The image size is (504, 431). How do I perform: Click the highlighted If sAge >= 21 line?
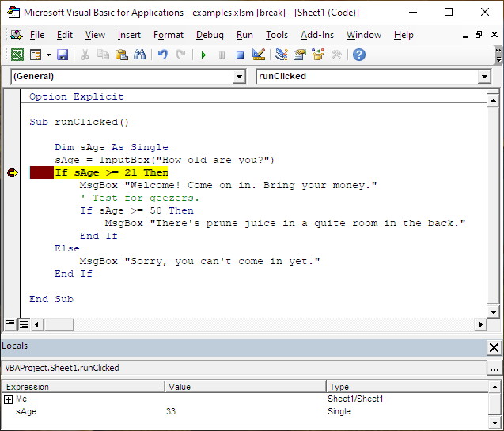click(112, 172)
